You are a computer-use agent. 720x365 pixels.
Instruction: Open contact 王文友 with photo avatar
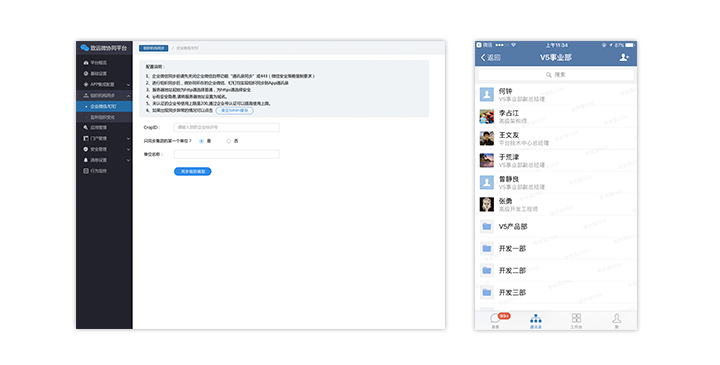click(x=556, y=138)
